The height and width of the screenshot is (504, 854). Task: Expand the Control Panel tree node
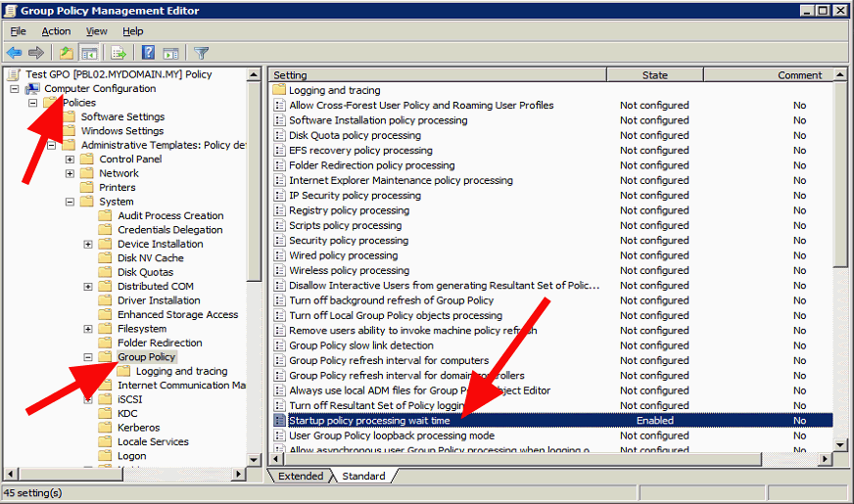click(x=71, y=160)
